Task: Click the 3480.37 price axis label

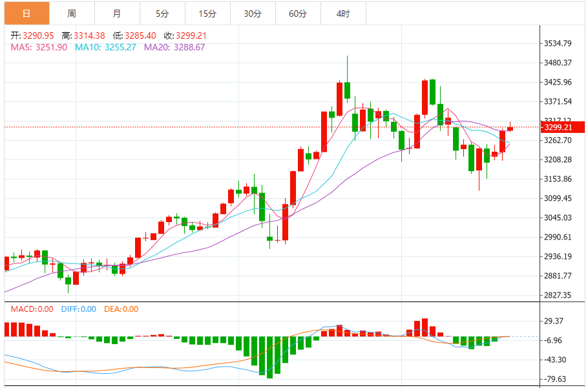Action: [558, 63]
